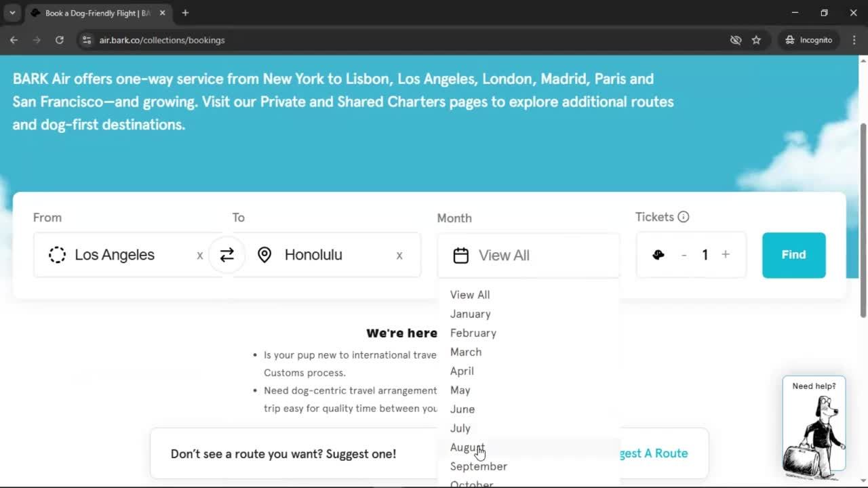Open the Tickets info icon

[684, 217]
